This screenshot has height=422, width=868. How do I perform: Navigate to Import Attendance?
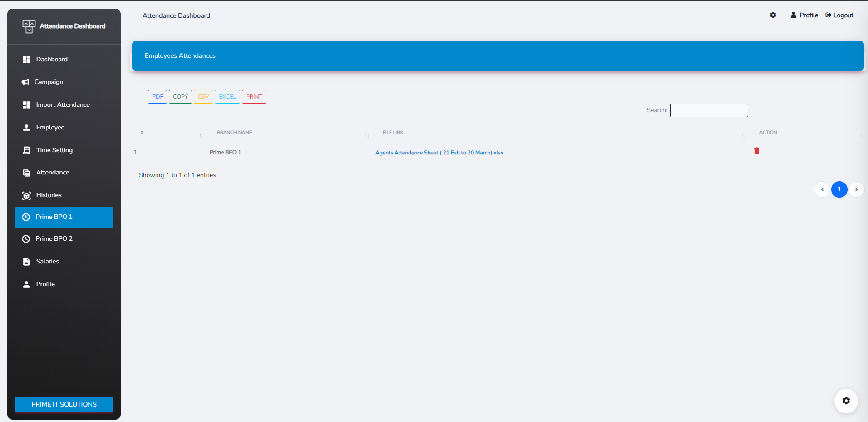click(x=63, y=105)
